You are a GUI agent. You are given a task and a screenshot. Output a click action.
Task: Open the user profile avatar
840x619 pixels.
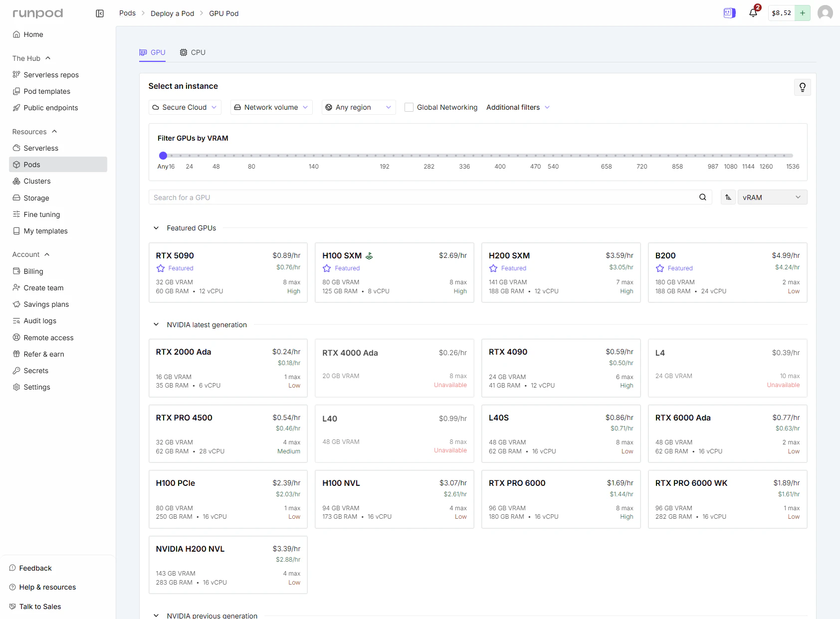click(825, 13)
